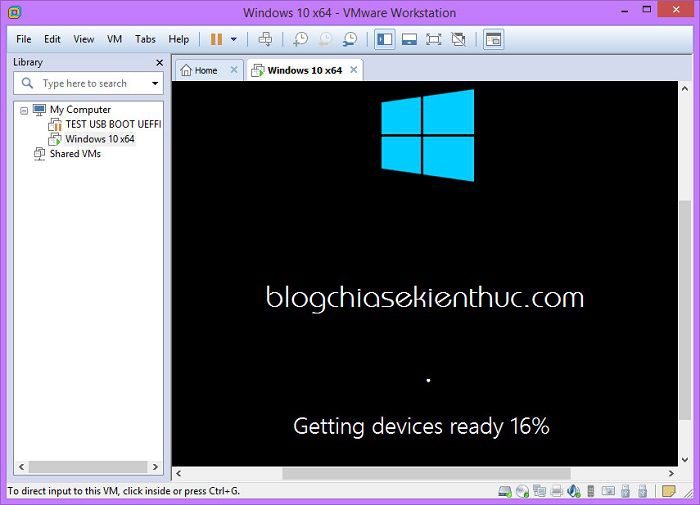Viewport: 700px width, 505px height.
Task: Click the display device status bar icon
Action: pos(608,492)
